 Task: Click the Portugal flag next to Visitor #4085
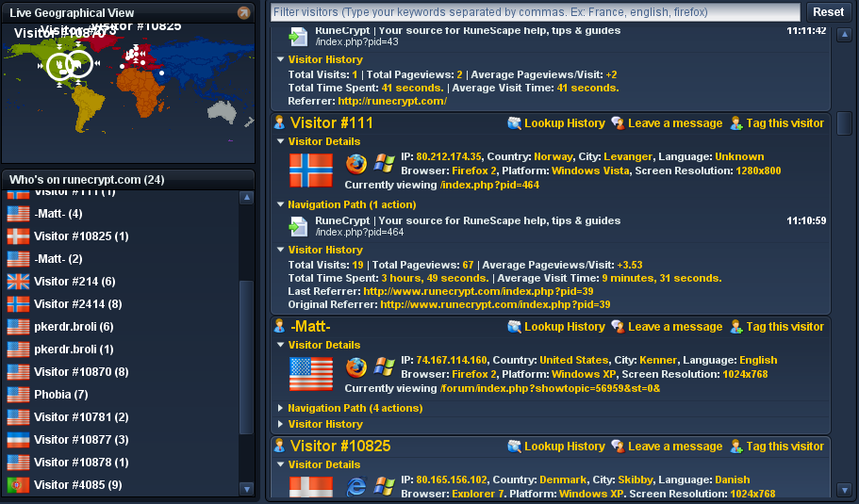(18, 485)
